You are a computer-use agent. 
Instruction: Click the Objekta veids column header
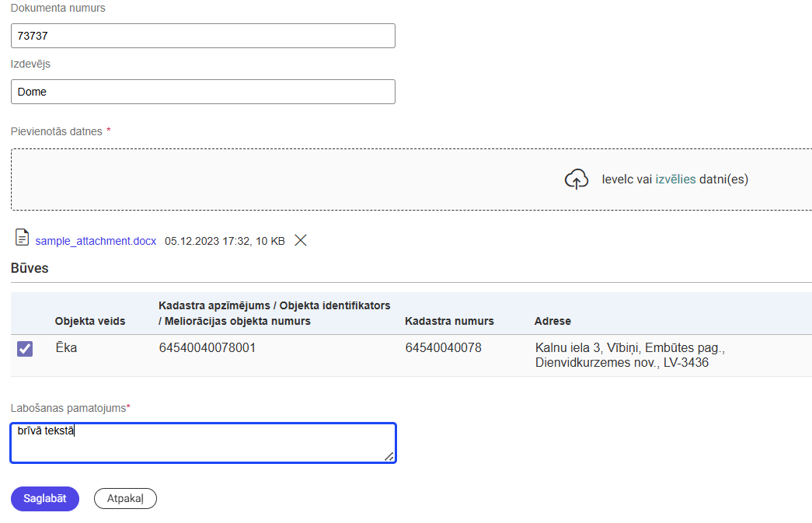pos(90,321)
